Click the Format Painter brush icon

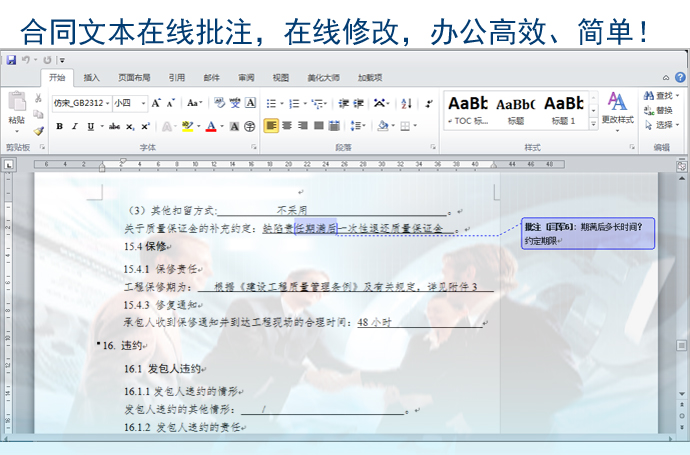pos(38,131)
